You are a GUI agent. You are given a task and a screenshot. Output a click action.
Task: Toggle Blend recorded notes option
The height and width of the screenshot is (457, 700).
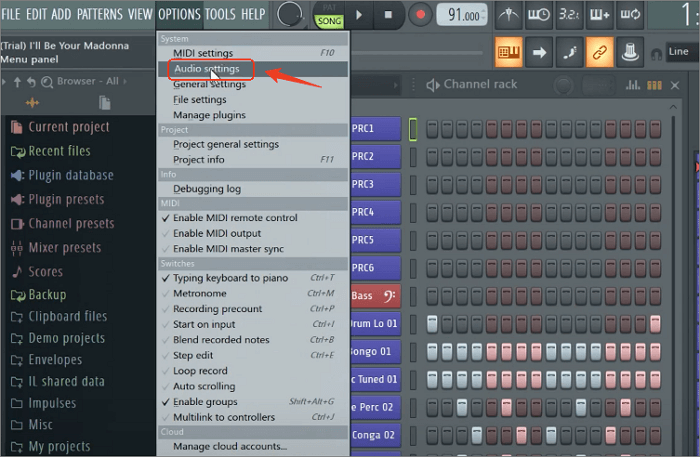point(253,340)
